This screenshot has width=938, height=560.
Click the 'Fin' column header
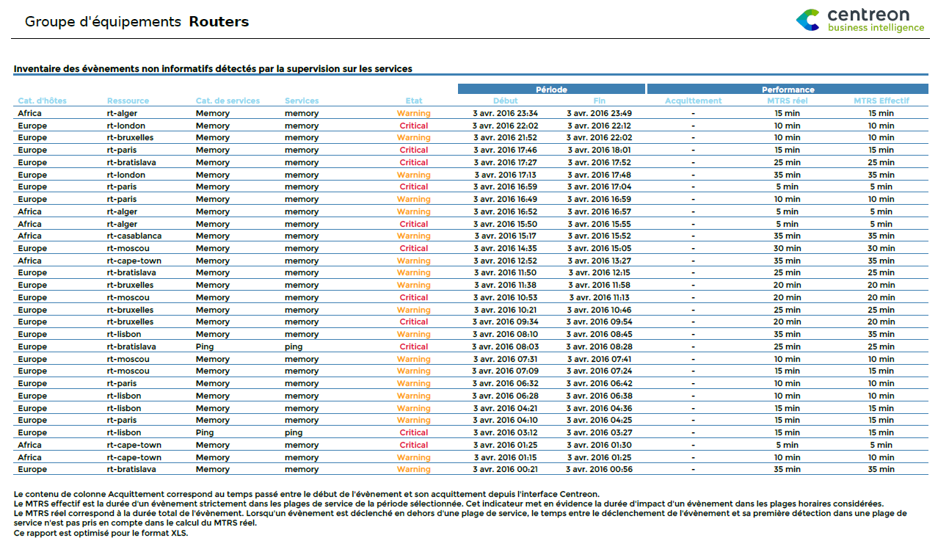(599, 101)
